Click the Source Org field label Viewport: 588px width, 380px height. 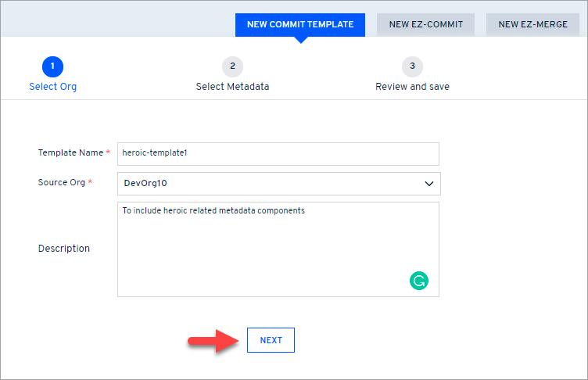point(63,183)
